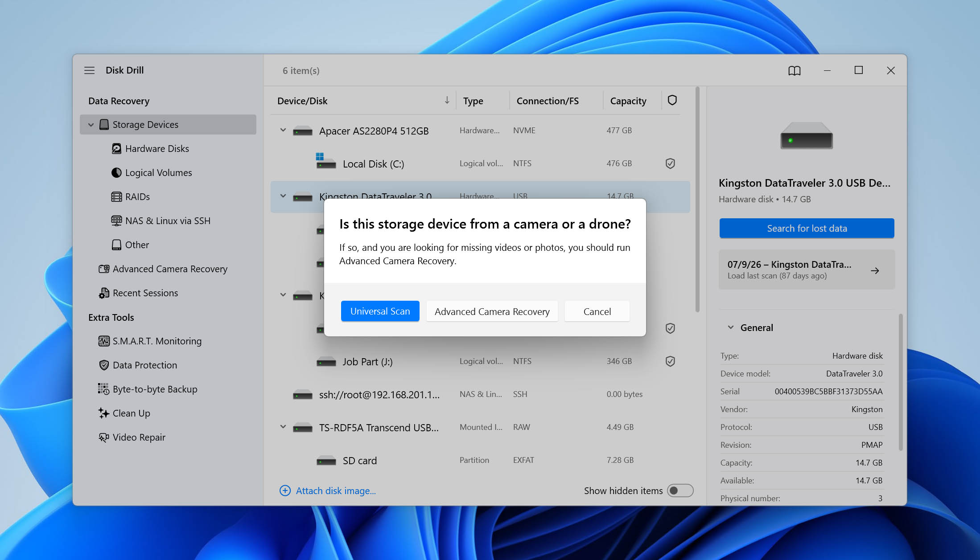Select the Local Disk (C:) volume row

pyautogui.click(x=480, y=164)
